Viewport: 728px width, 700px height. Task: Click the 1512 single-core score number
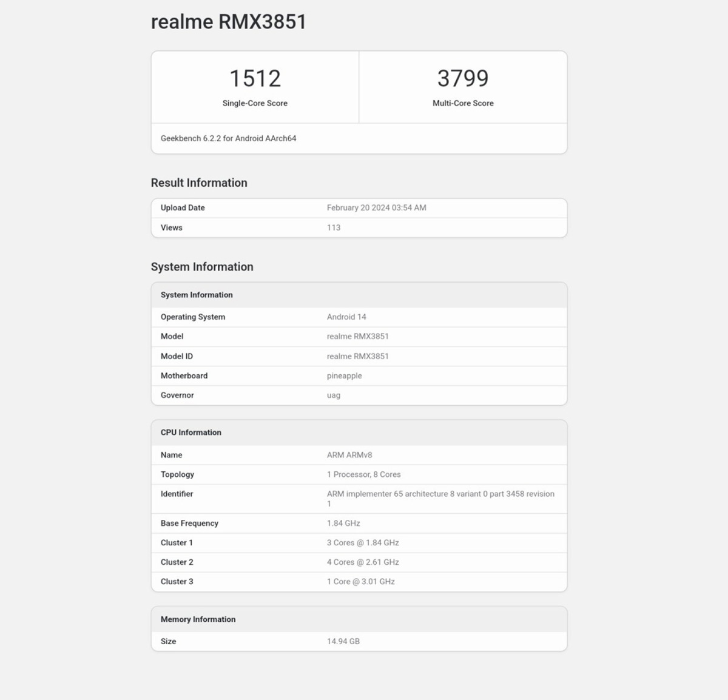point(255,78)
